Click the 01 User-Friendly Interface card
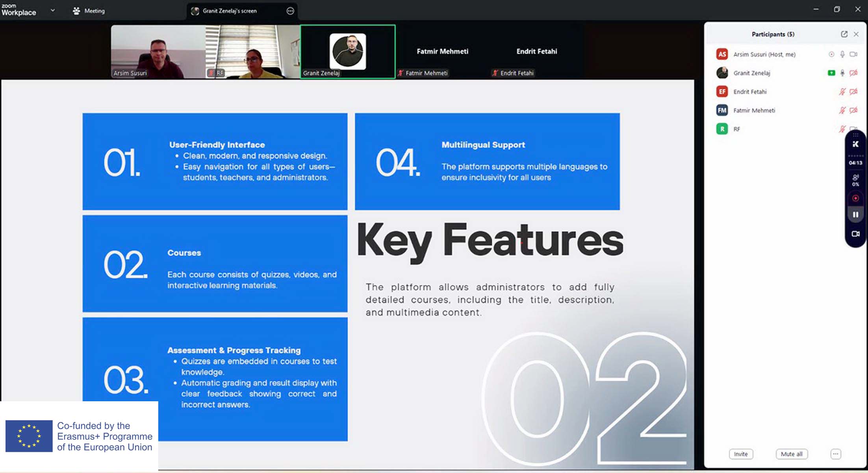The image size is (868, 473). 215,162
